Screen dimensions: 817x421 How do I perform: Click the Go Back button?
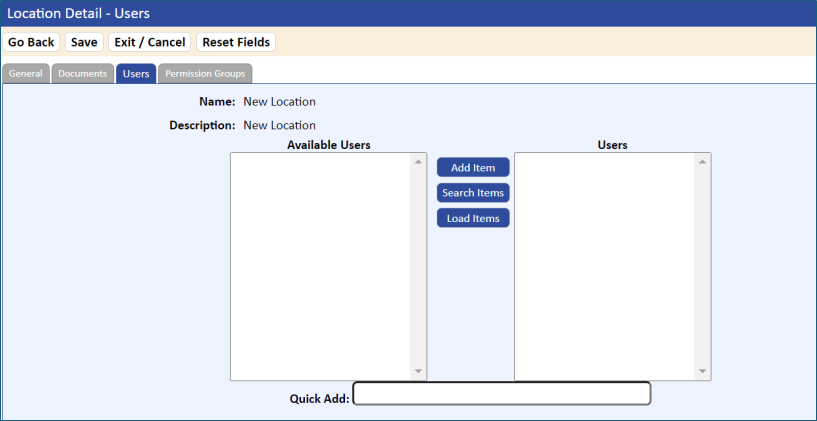31,42
